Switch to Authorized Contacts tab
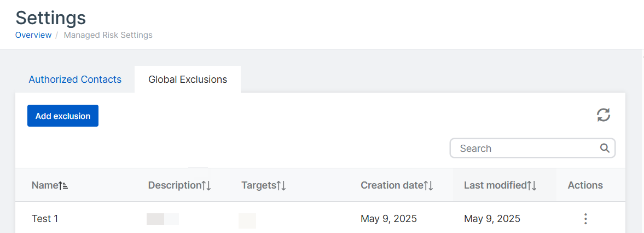 pyautogui.click(x=75, y=79)
